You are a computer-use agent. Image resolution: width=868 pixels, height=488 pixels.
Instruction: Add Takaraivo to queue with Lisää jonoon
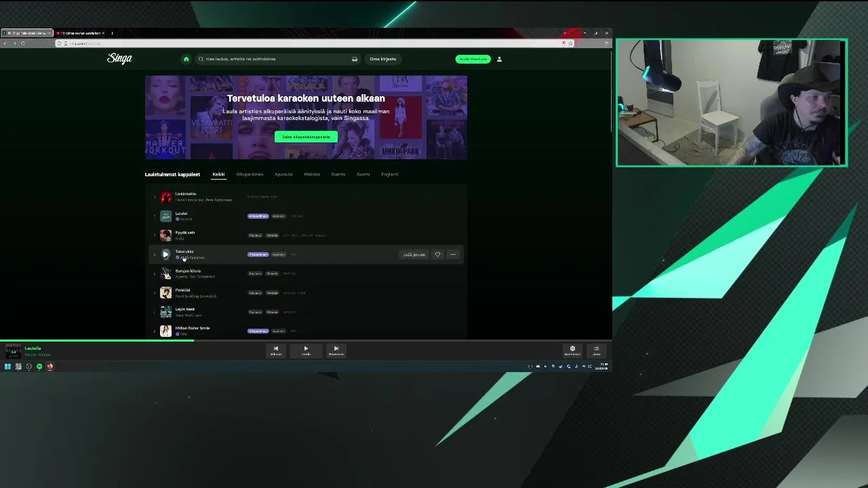(414, 255)
